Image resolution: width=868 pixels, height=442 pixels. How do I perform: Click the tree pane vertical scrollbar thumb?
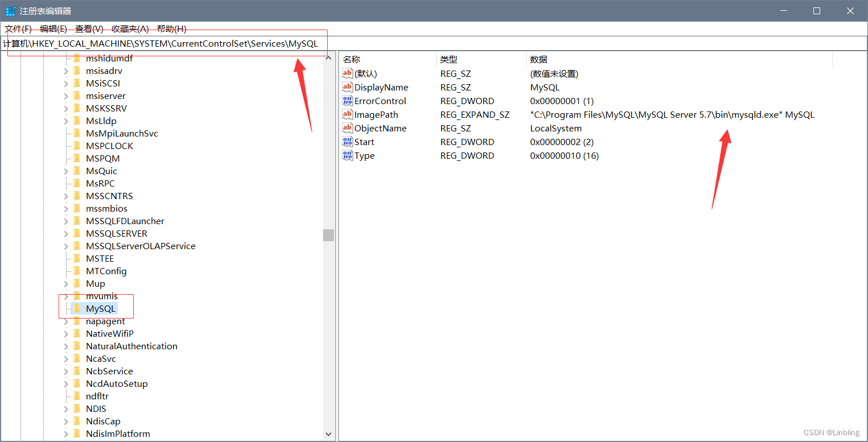[328, 235]
